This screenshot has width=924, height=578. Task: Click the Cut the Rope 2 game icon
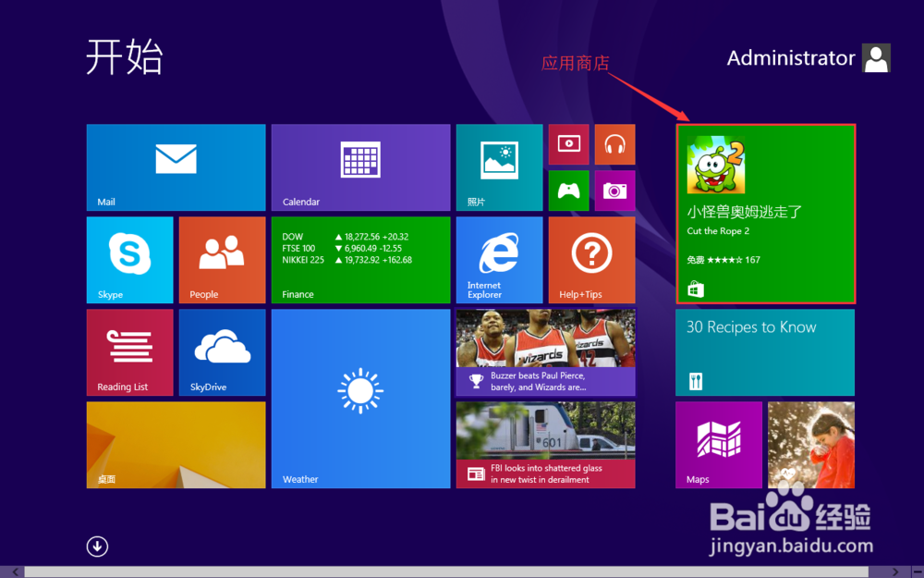[x=716, y=166]
